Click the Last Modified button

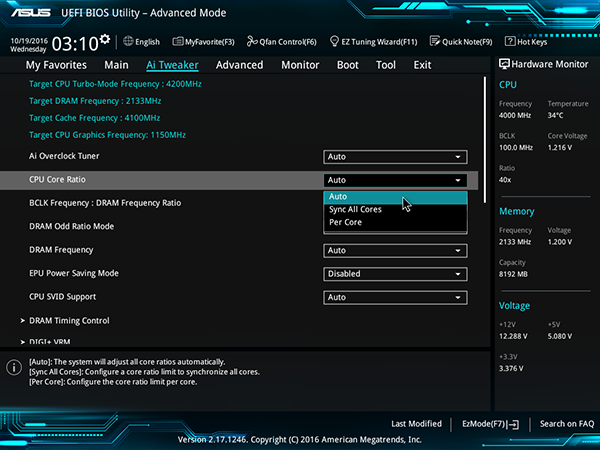[416, 424]
